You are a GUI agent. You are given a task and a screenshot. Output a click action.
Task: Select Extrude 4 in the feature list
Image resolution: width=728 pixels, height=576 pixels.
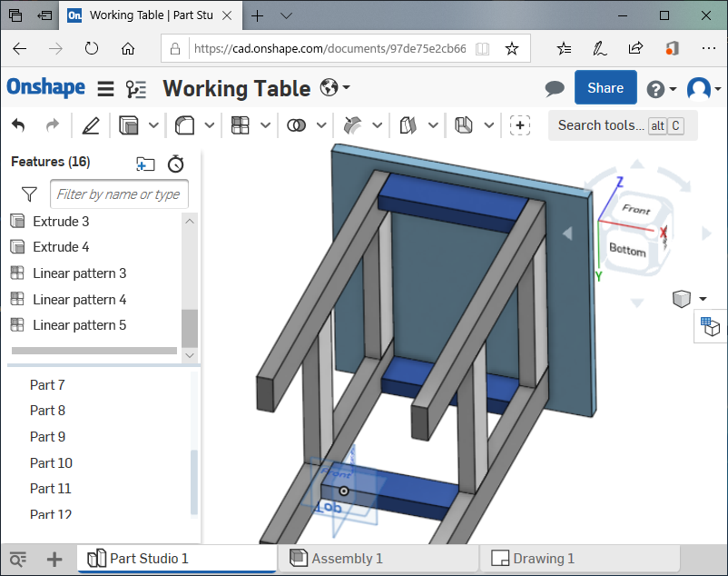point(61,246)
